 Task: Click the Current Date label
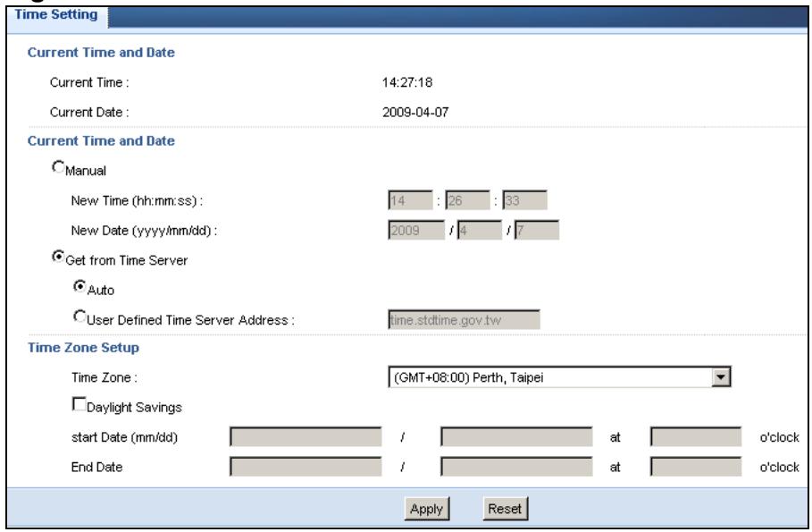coord(89,112)
